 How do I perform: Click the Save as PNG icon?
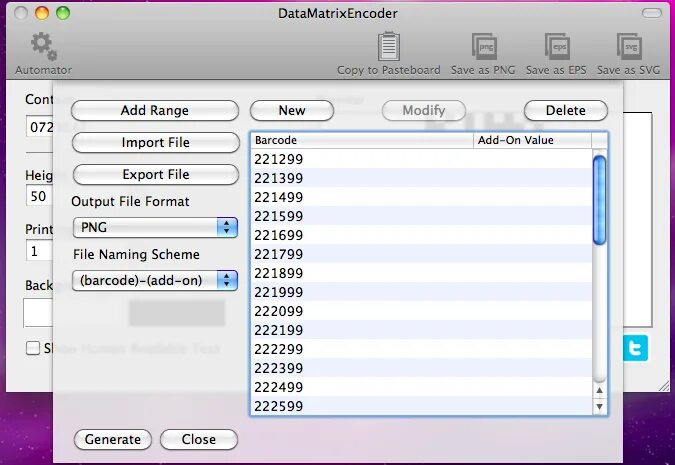[x=484, y=46]
